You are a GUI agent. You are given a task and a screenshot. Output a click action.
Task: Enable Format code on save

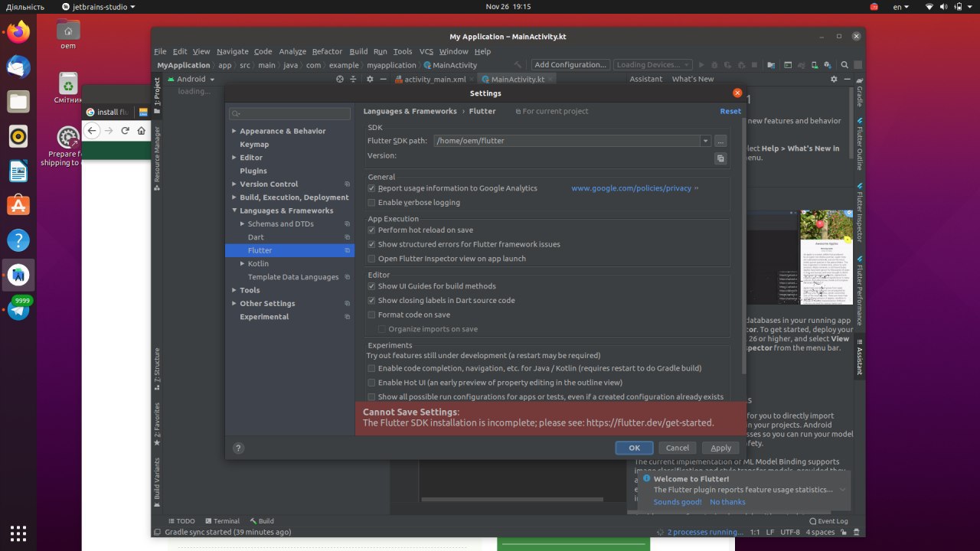[x=371, y=315]
